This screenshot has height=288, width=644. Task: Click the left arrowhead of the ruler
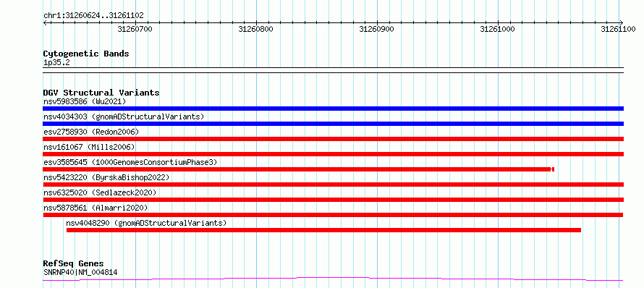(x=45, y=22)
